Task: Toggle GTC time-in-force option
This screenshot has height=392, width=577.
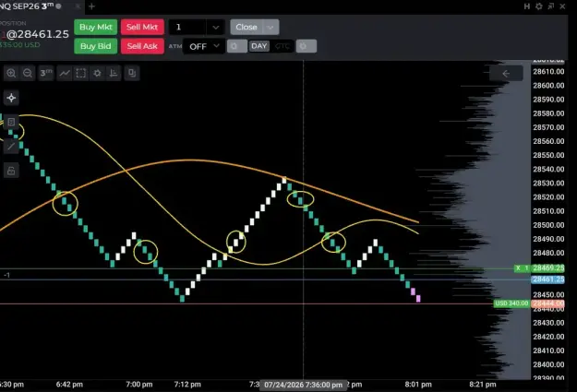Action: click(x=282, y=46)
